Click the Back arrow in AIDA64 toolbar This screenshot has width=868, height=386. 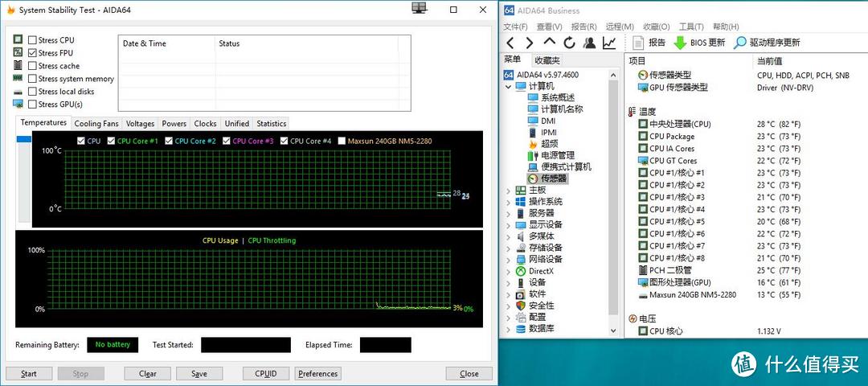pyautogui.click(x=510, y=43)
